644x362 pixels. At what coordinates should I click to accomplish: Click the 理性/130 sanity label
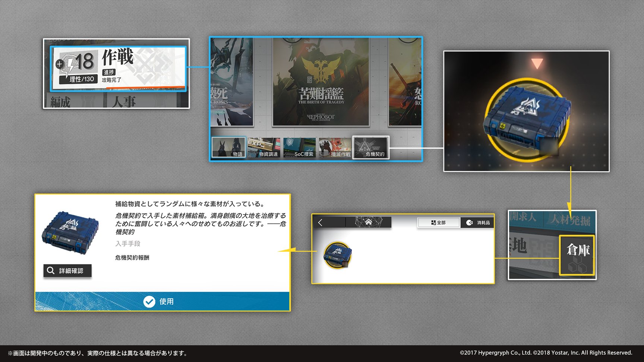[x=79, y=79]
